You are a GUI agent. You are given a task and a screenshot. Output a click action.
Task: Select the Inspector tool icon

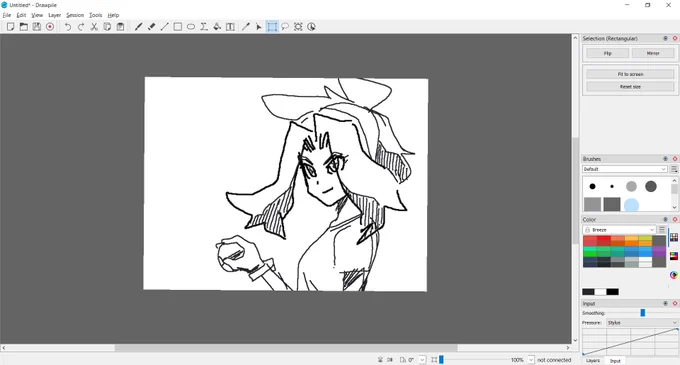(311, 27)
